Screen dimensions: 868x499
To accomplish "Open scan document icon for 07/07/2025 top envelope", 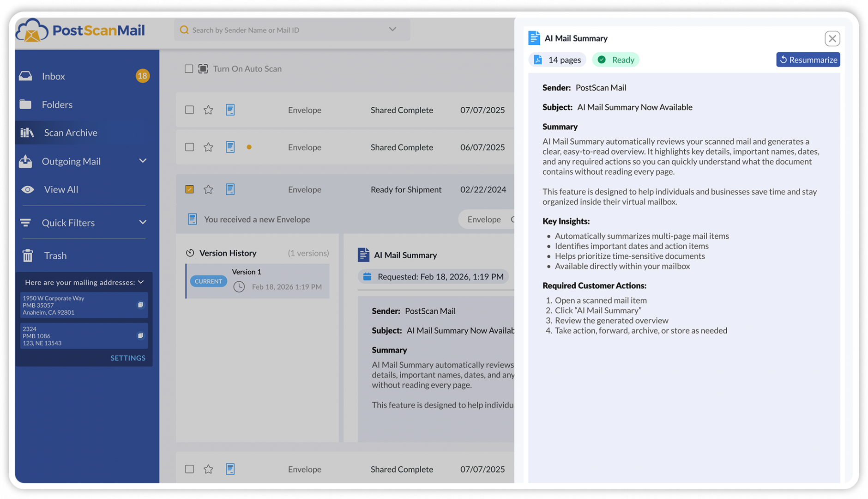I will (230, 110).
